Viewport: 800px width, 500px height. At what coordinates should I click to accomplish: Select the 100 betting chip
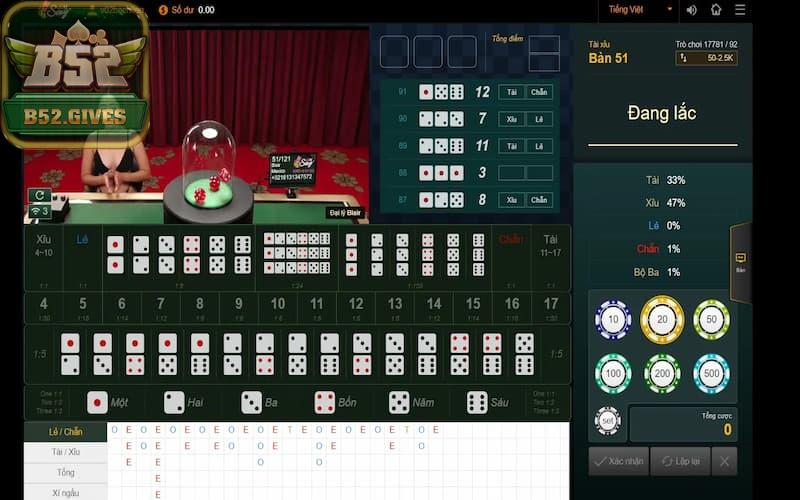pyautogui.click(x=612, y=373)
